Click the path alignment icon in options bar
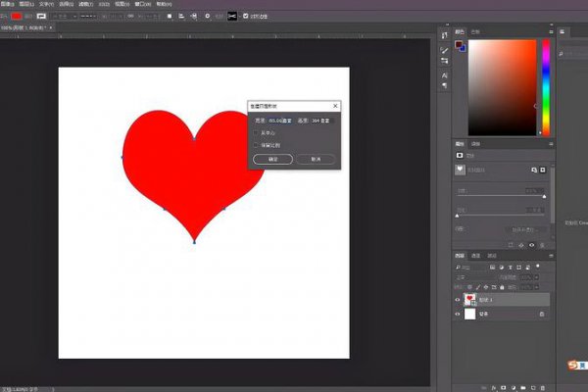588x392 pixels. (x=181, y=16)
